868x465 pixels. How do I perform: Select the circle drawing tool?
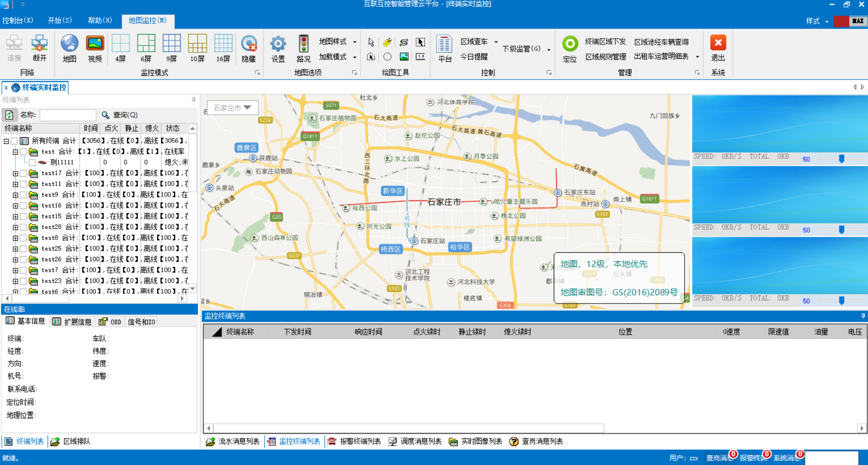[x=387, y=57]
